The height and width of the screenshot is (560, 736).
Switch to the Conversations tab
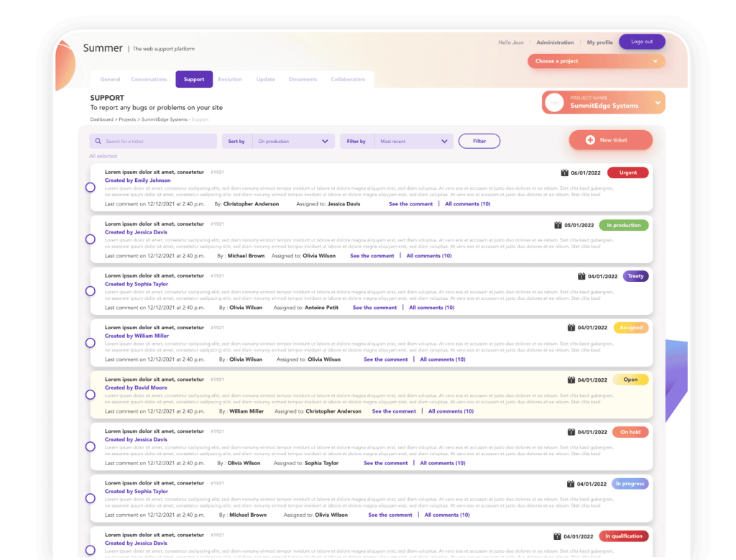point(149,79)
